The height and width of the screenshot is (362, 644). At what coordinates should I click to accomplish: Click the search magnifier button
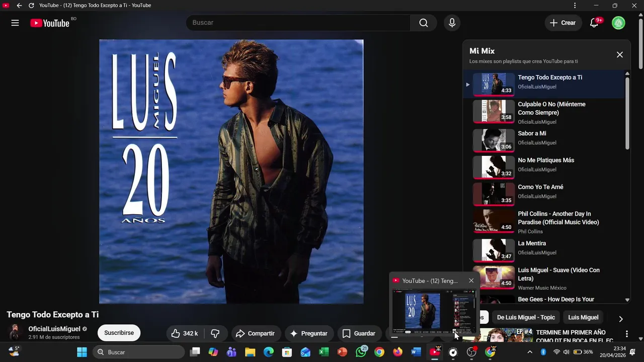tap(424, 23)
